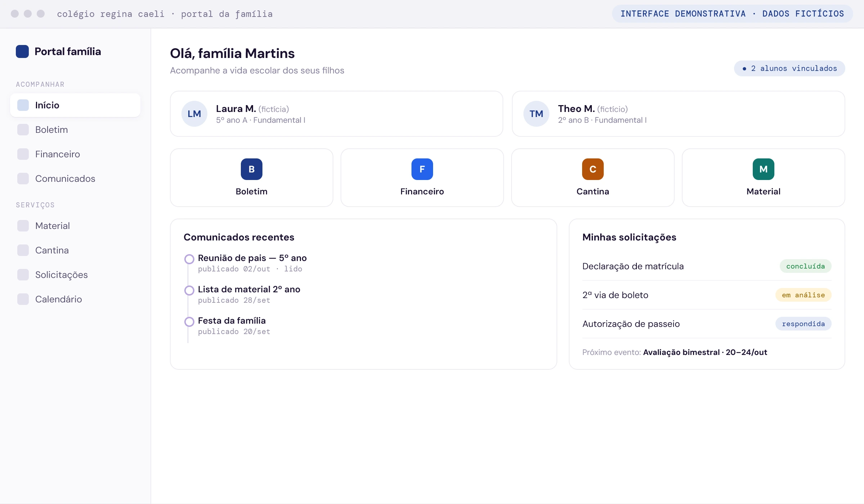Open Boletim from the sidebar menu
The height and width of the screenshot is (504, 864).
pos(75,130)
